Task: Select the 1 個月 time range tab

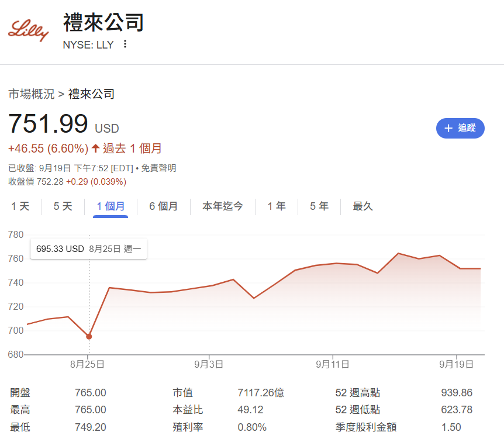Action: (111, 206)
